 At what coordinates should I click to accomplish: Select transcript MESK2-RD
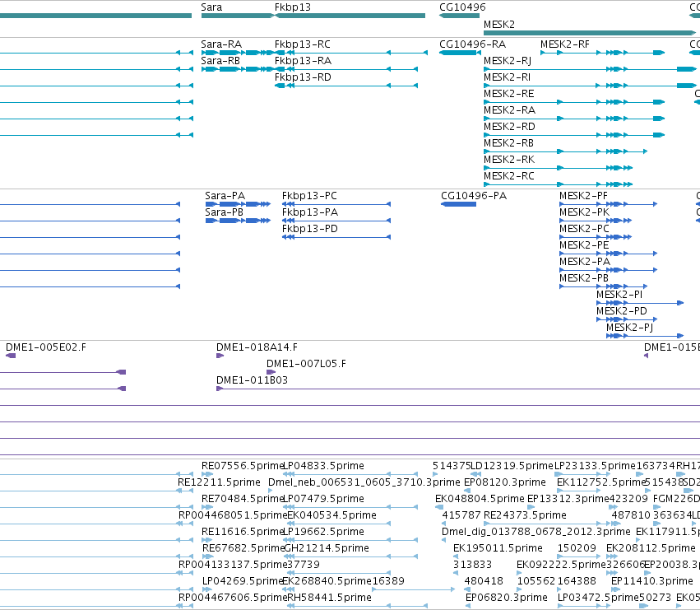coord(509,127)
